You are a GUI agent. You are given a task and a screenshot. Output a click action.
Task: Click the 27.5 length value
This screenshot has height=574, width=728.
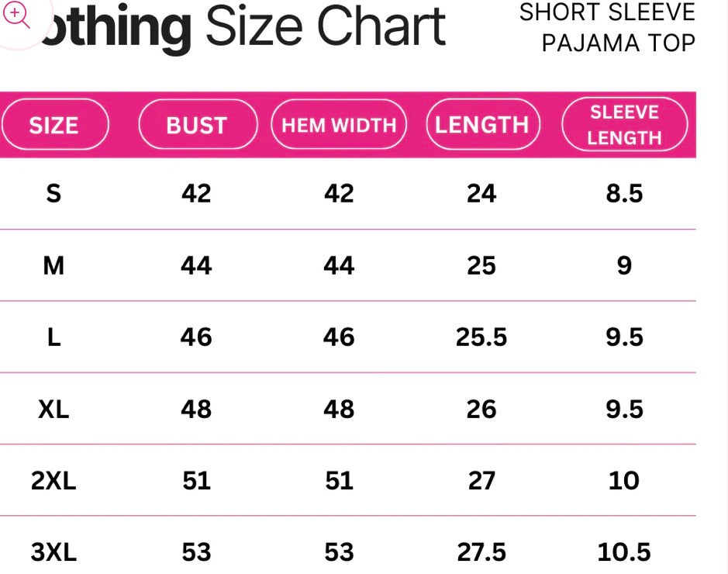pyautogui.click(x=481, y=552)
